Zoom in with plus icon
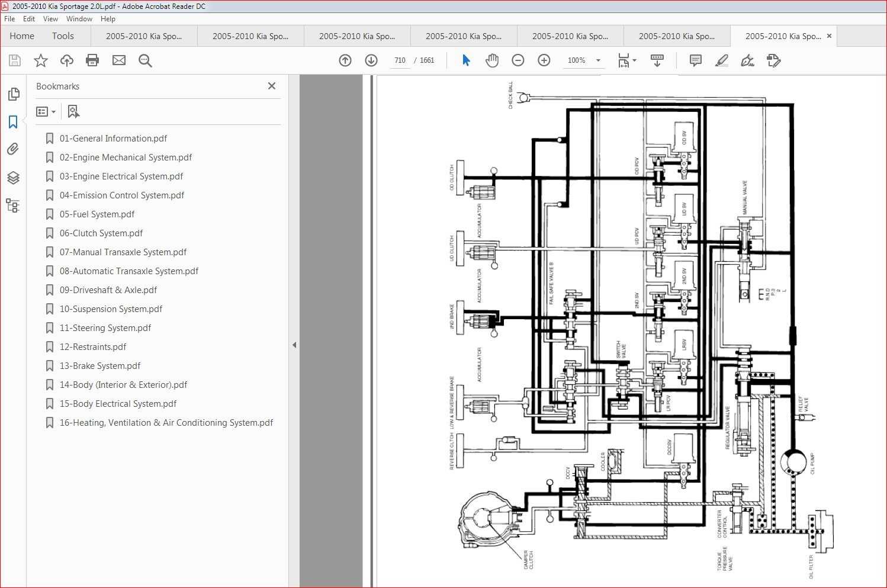The width and height of the screenshot is (887, 588). (544, 60)
